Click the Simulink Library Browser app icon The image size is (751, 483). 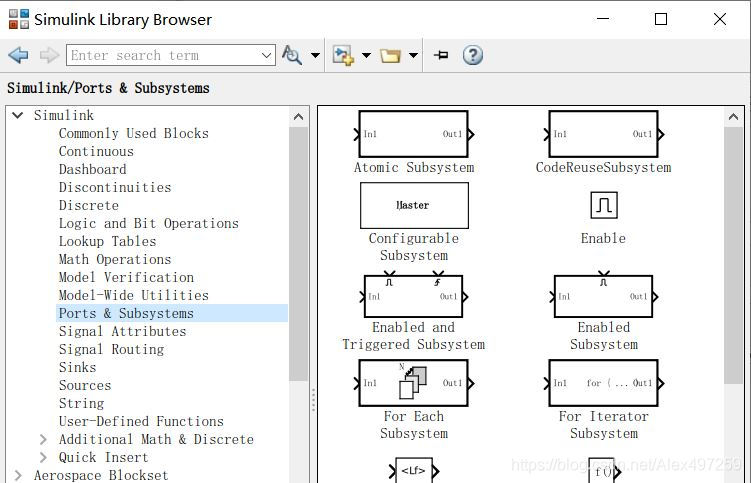pos(19,19)
